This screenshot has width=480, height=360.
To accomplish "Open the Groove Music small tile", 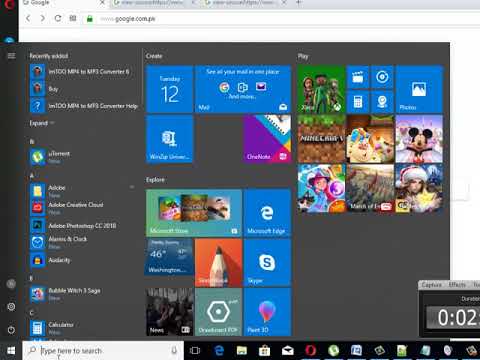I will [382, 77].
